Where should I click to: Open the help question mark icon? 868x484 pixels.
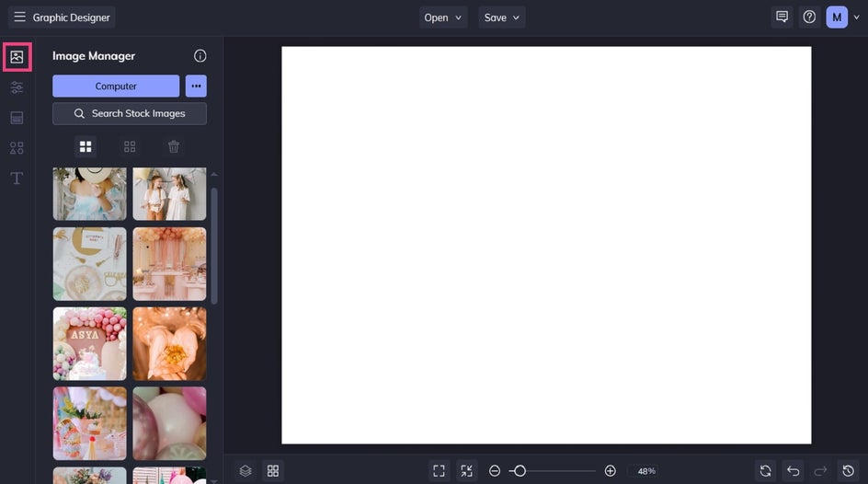point(809,17)
